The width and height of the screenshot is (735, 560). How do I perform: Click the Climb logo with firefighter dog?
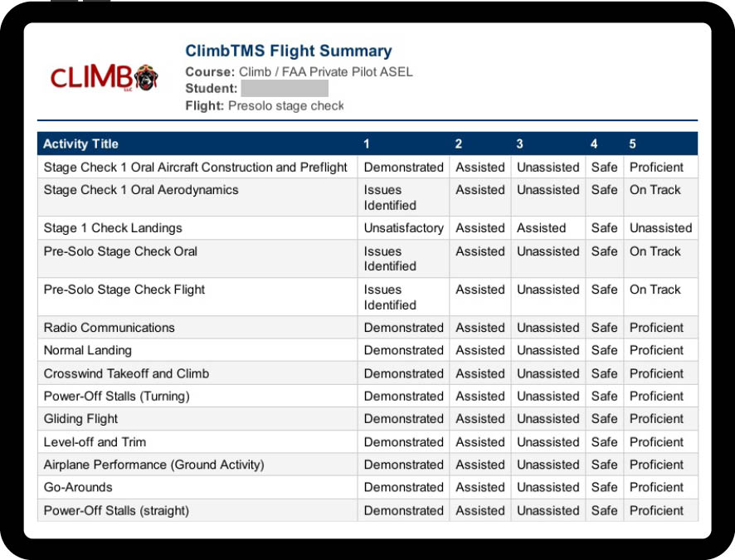point(104,77)
